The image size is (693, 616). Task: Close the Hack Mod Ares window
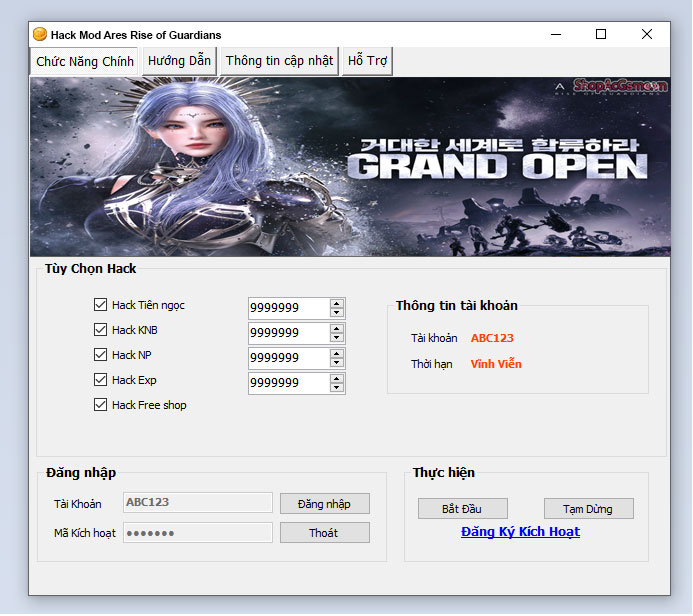(x=647, y=34)
